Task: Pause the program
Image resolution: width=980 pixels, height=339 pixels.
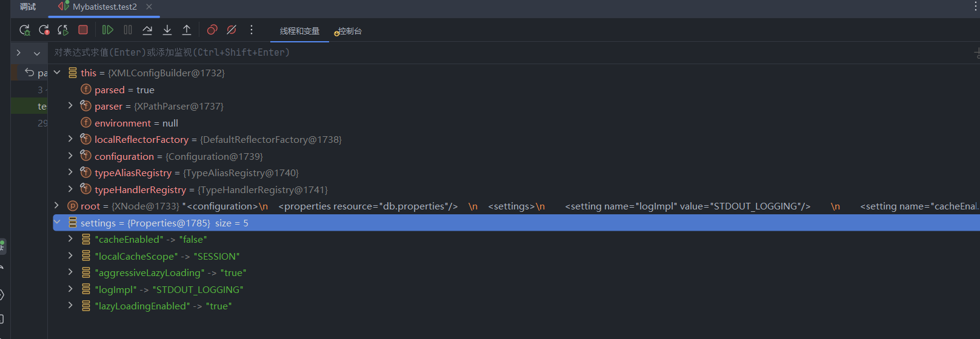Action: (x=128, y=30)
